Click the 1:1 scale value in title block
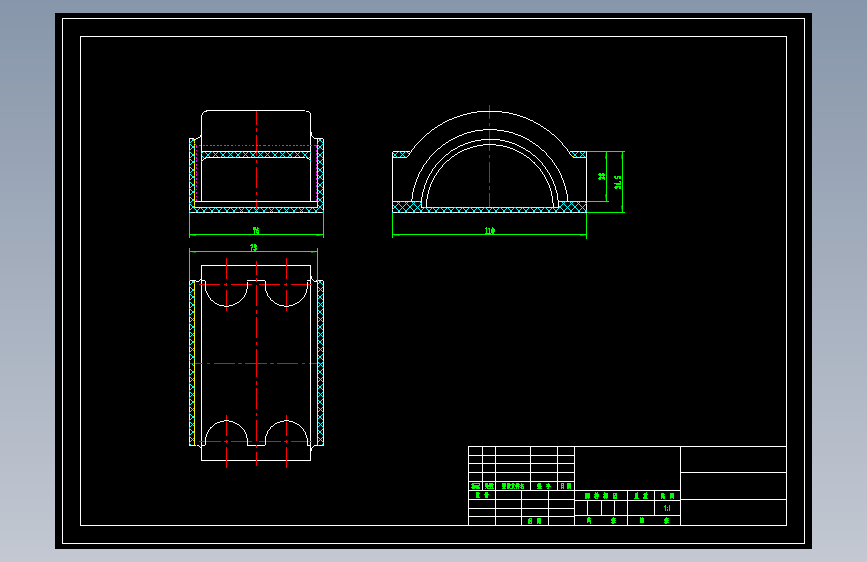The height and width of the screenshot is (562, 867). pos(667,508)
